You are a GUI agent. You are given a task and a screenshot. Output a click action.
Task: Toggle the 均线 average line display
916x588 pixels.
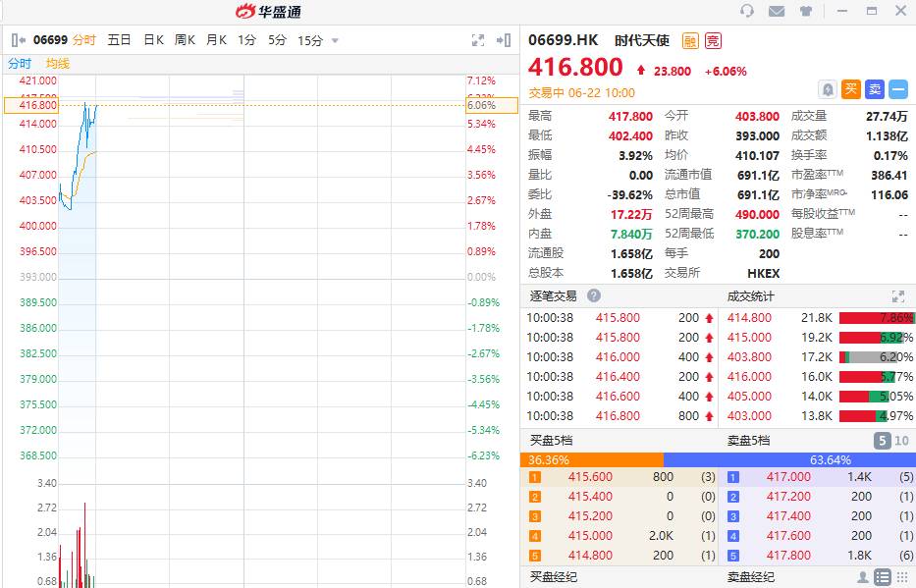pyautogui.click(x=58, y=63)
